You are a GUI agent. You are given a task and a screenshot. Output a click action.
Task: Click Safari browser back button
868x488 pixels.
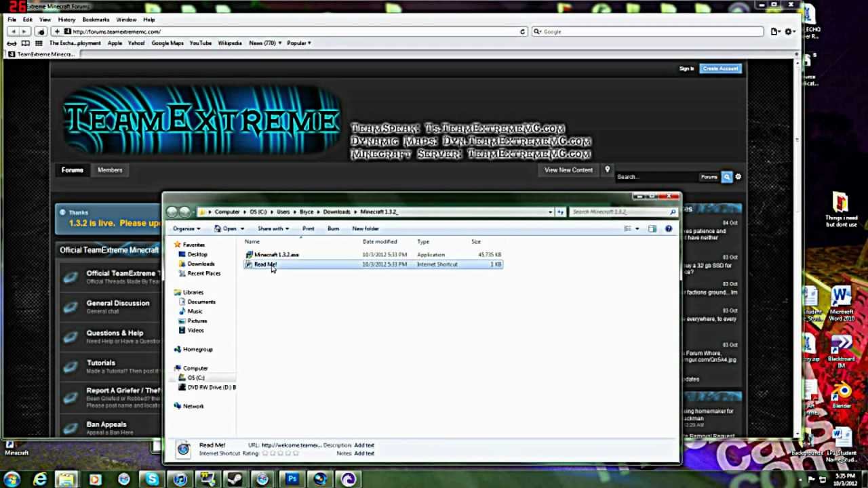(x=12, y=32)
